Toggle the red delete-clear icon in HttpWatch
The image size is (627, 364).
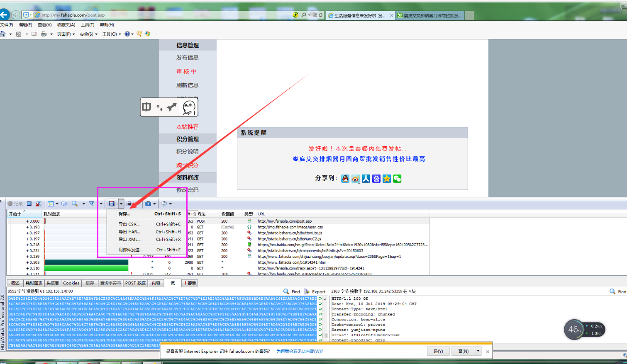click(x=39, y=204)
